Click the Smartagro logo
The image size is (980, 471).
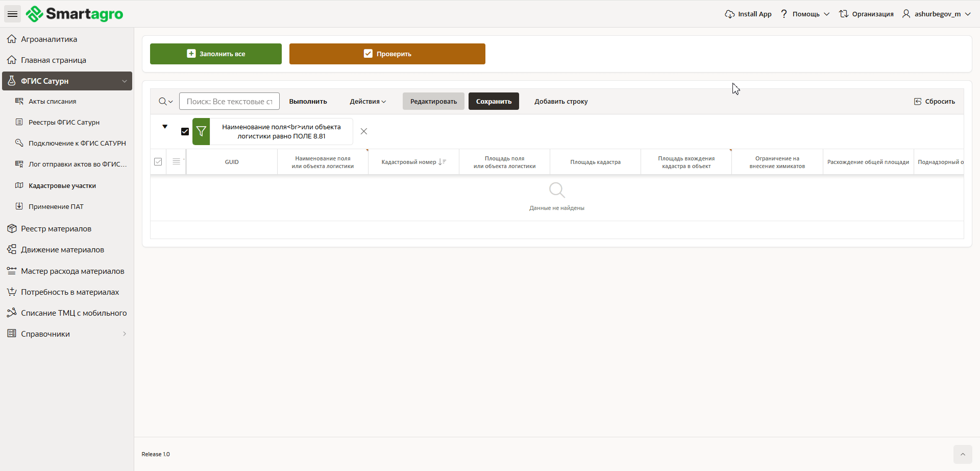click(x=75, y=14)
